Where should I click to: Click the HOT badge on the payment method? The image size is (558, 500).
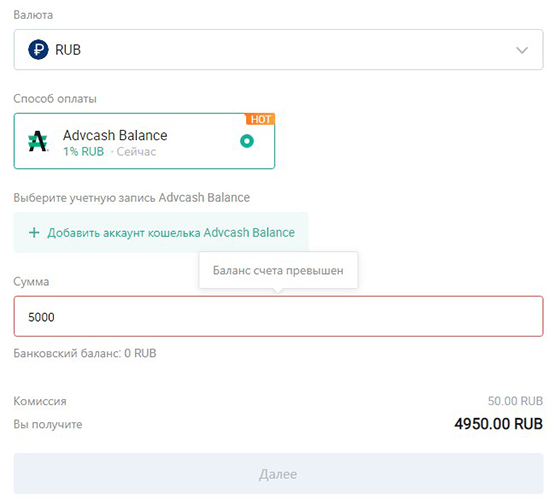(x=260, y=119)
